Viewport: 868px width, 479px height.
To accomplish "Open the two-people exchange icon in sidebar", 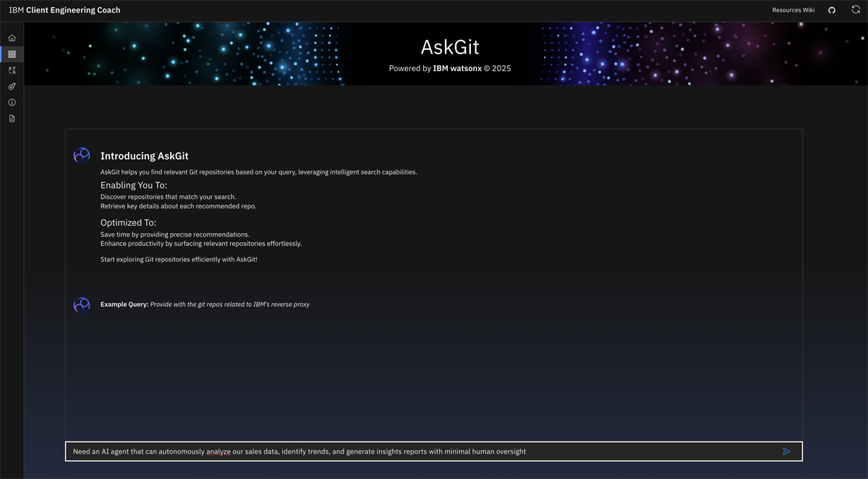I will click(12, 70).
